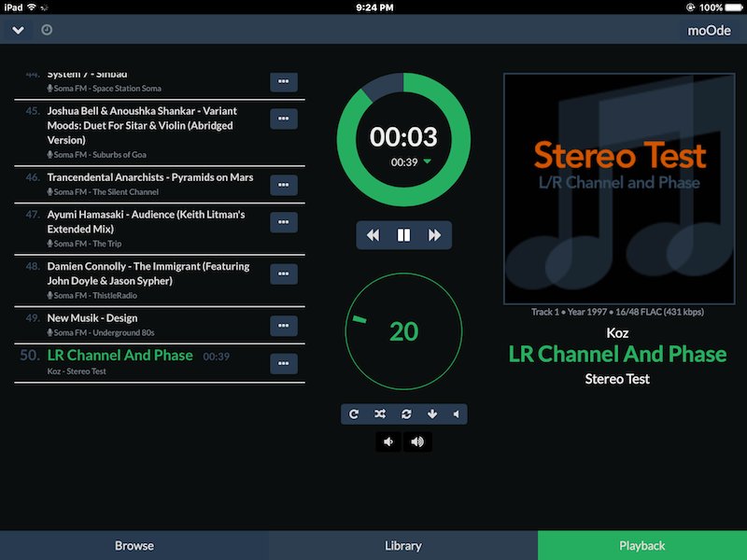Screen dimensions: 747x560
Task: Play item 48 Damien Connolly - The Immigrant
Action: click(148, 273)
